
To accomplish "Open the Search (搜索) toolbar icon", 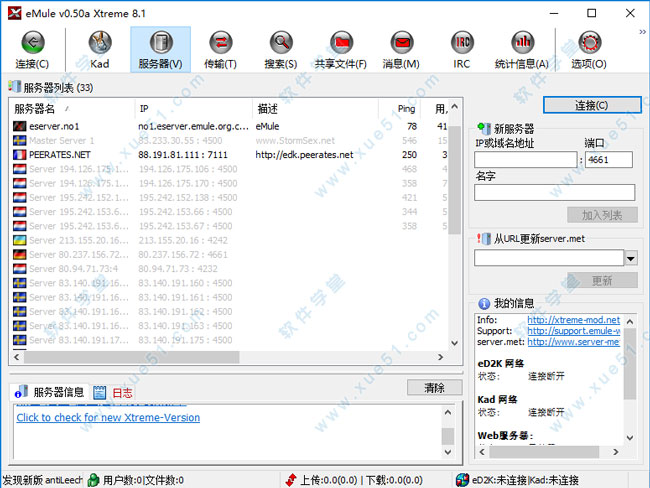I will click(281, 42).
